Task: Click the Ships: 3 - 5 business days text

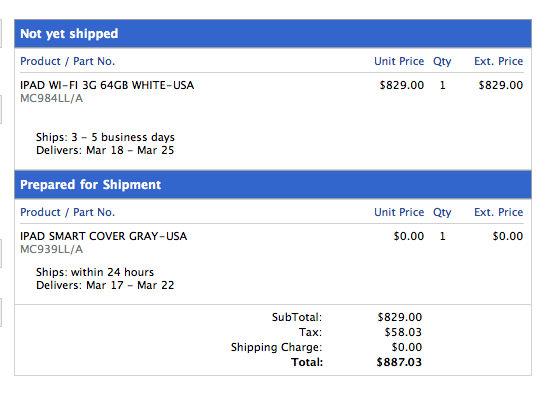Action: click(x=105, y=137)
